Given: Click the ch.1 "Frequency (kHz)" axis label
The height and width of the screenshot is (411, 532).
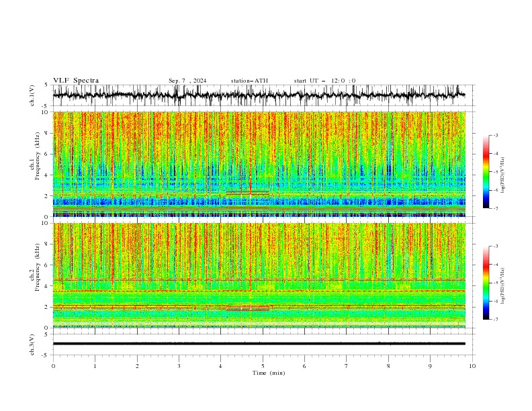Looking at the screenshot, I should 37,156.
